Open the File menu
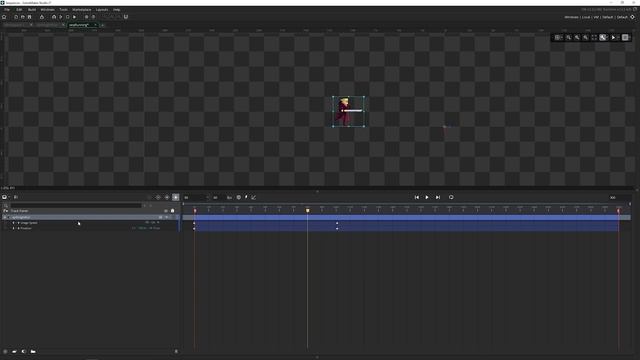 (x=7, y=9)
